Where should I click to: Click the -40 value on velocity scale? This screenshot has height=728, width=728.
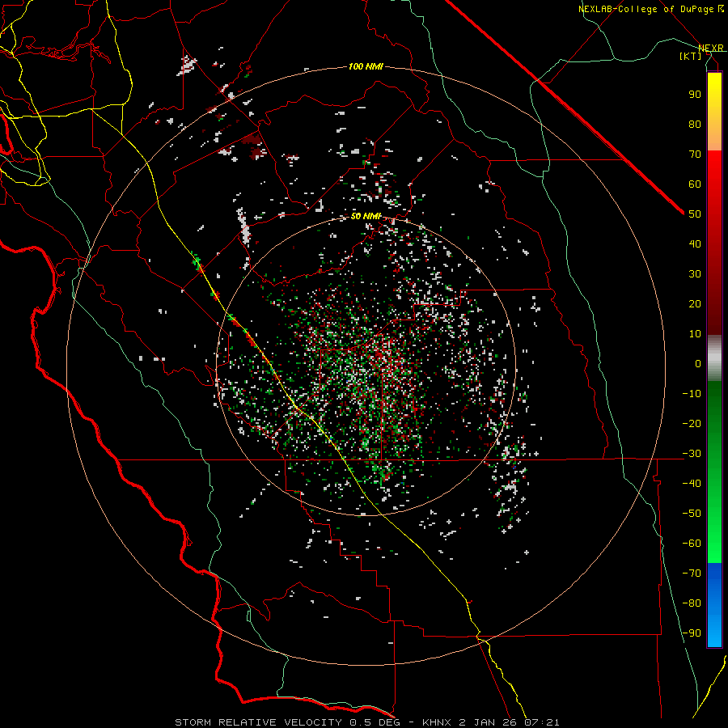point(692,484)
